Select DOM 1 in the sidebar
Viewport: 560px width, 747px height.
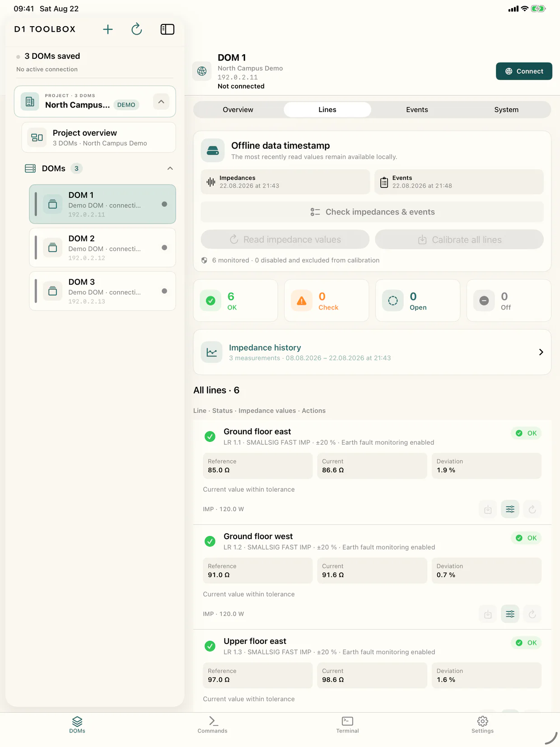coord(103,204)
